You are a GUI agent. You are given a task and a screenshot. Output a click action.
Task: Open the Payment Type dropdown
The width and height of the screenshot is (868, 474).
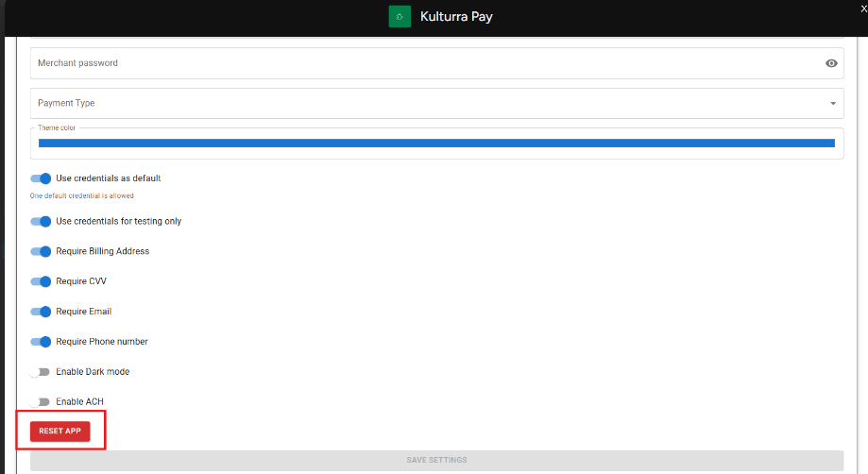point(436,103)
